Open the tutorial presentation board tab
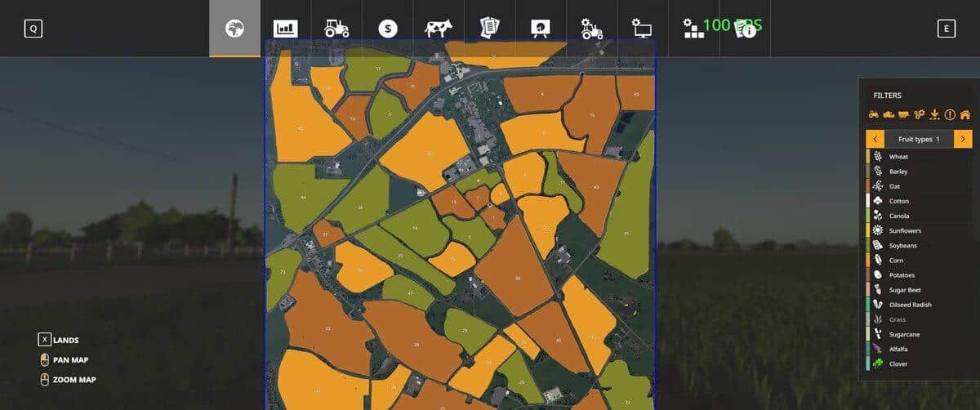Viewport: 980px width, 410px height. click(541, 29)
